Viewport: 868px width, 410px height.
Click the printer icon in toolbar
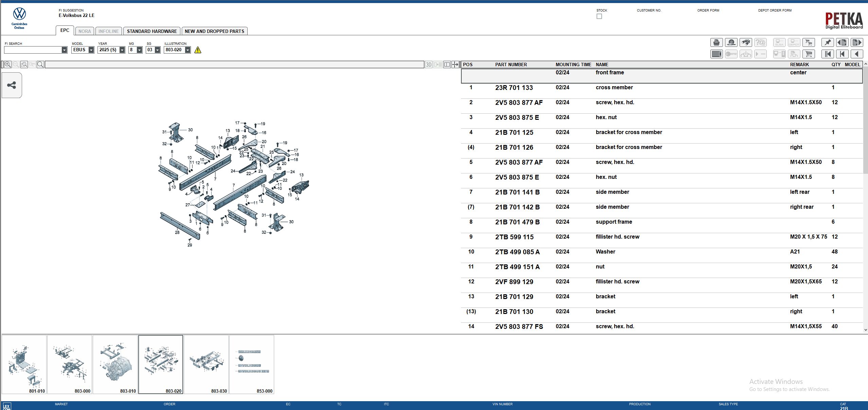click(x=716, y=42)
